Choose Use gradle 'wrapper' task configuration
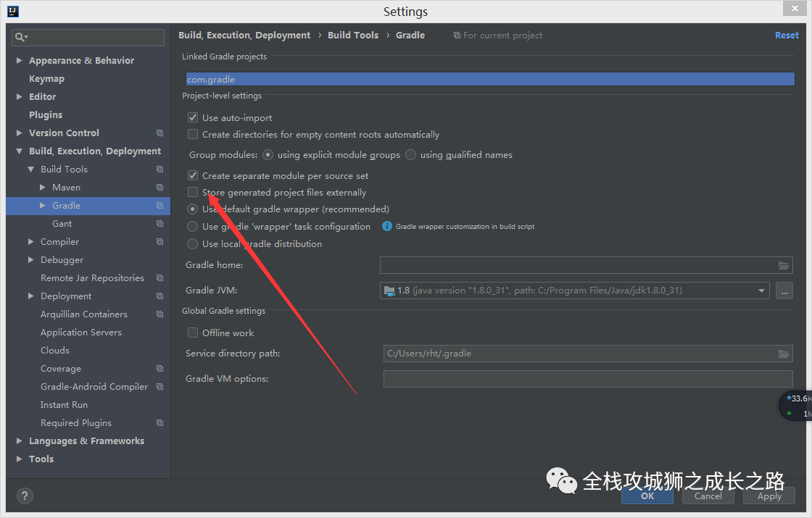Image resolution: width=812 pixels, height=518 pixels. click(192, 226)
